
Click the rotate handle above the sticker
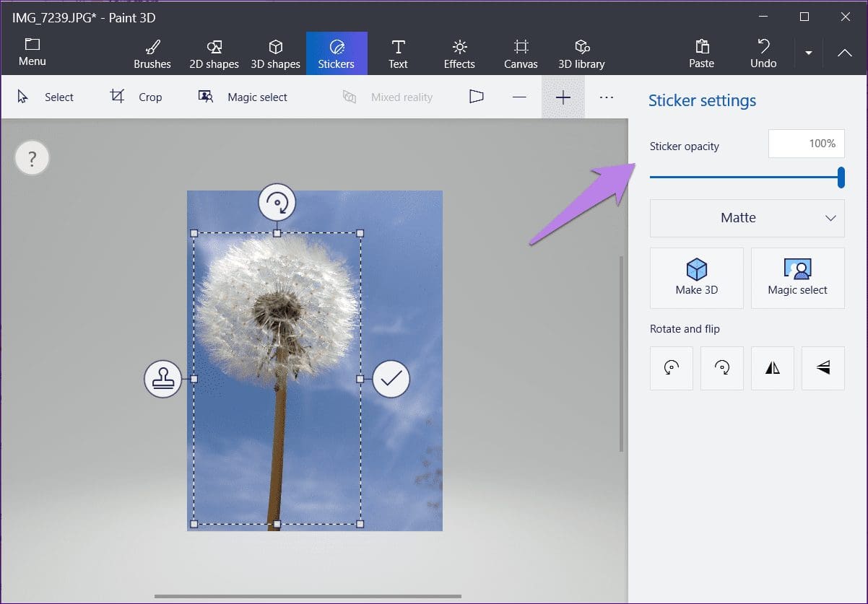click(x=277, y=203)
